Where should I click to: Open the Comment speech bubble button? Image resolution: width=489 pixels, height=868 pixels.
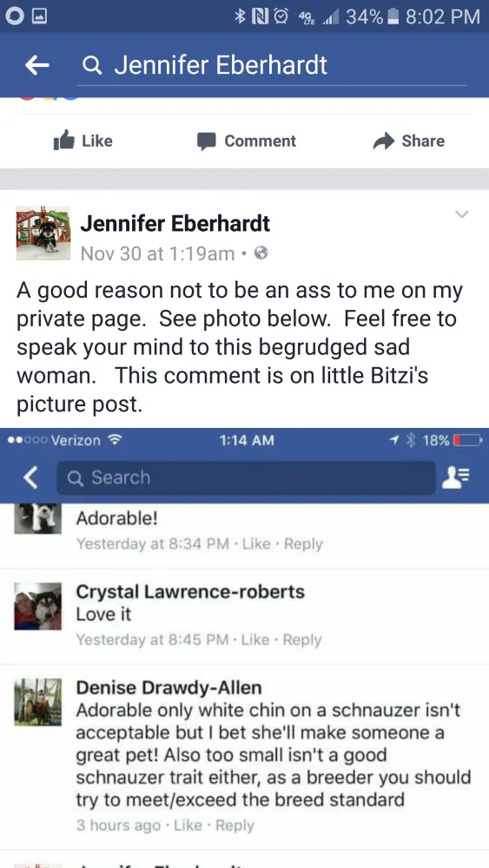tap(247, 141)
